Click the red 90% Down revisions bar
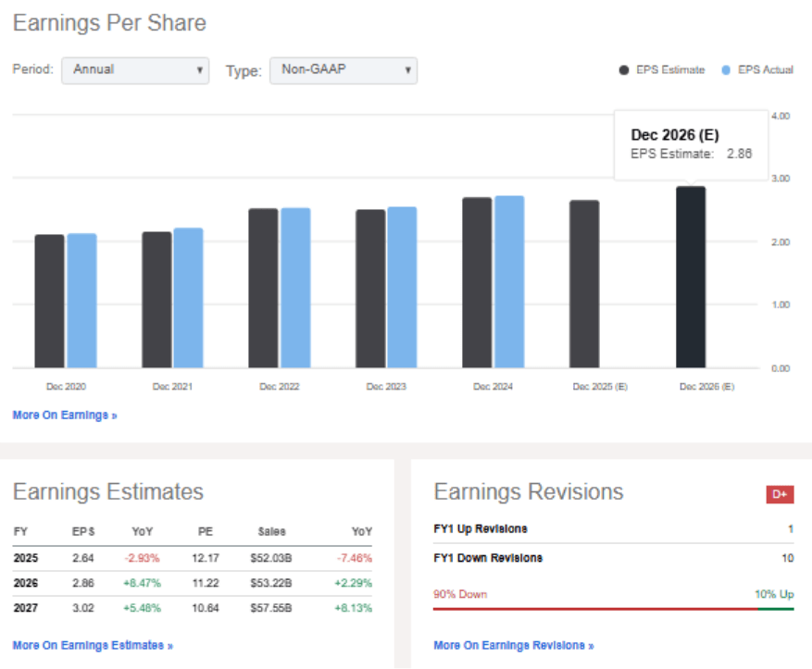 click(594, 610)
